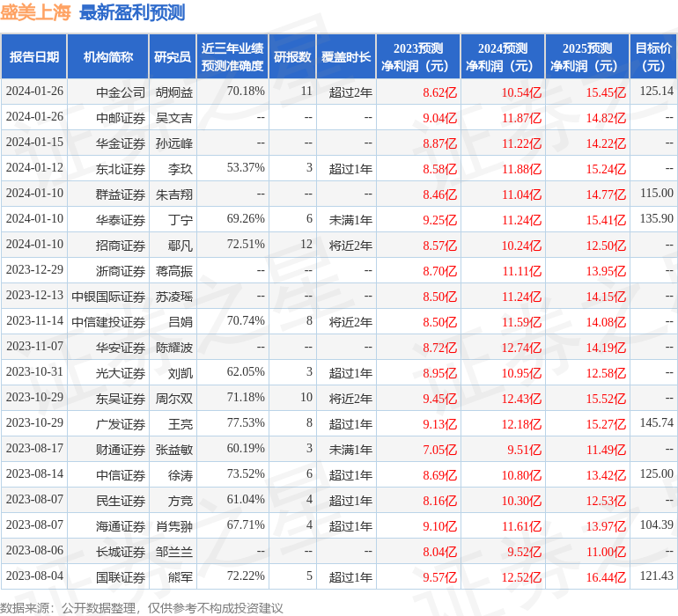Click the 报告日期 column header
Viewport: 678px width, 616px height.
[x=34, y=56]
